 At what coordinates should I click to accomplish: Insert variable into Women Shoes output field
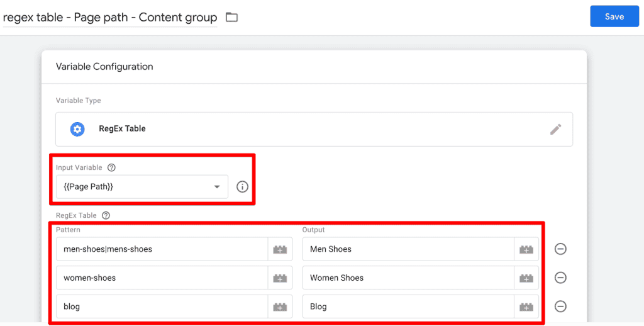point(526,278)
